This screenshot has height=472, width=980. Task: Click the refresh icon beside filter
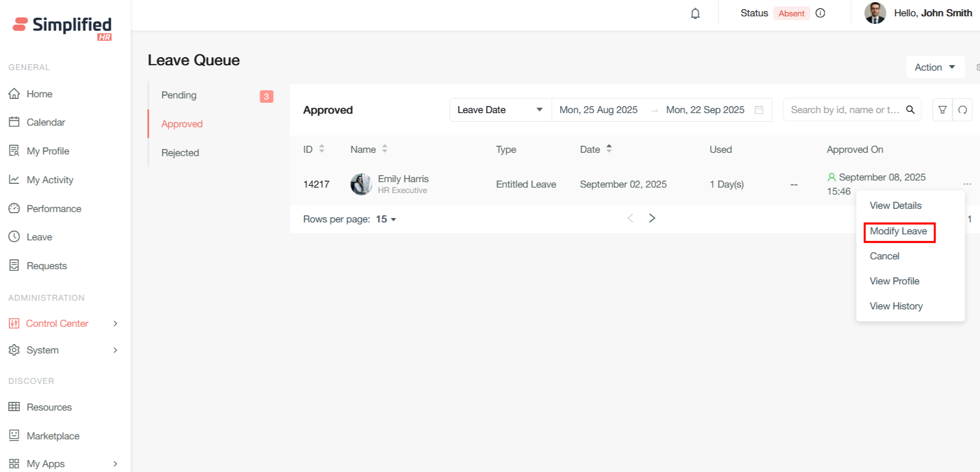click(963, 110)
